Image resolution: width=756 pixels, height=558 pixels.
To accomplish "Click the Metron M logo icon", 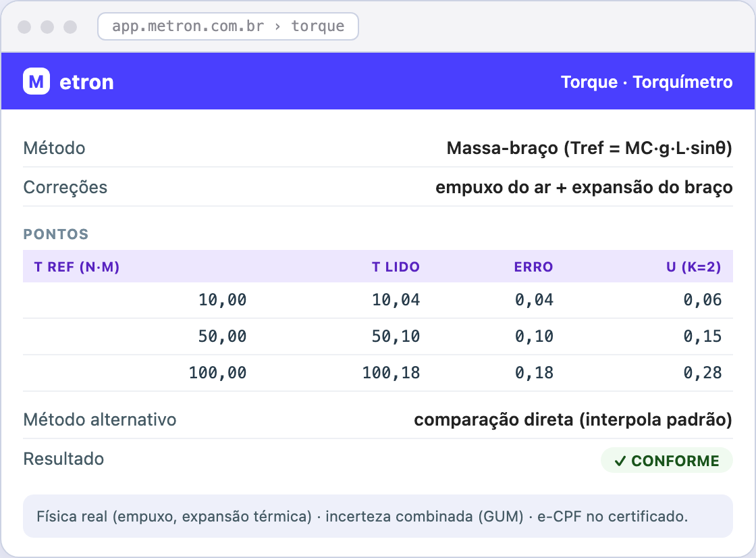I will tap(36, 82).
